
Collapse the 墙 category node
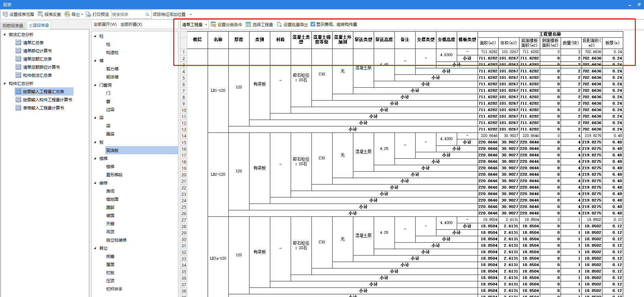click(95, 60)
